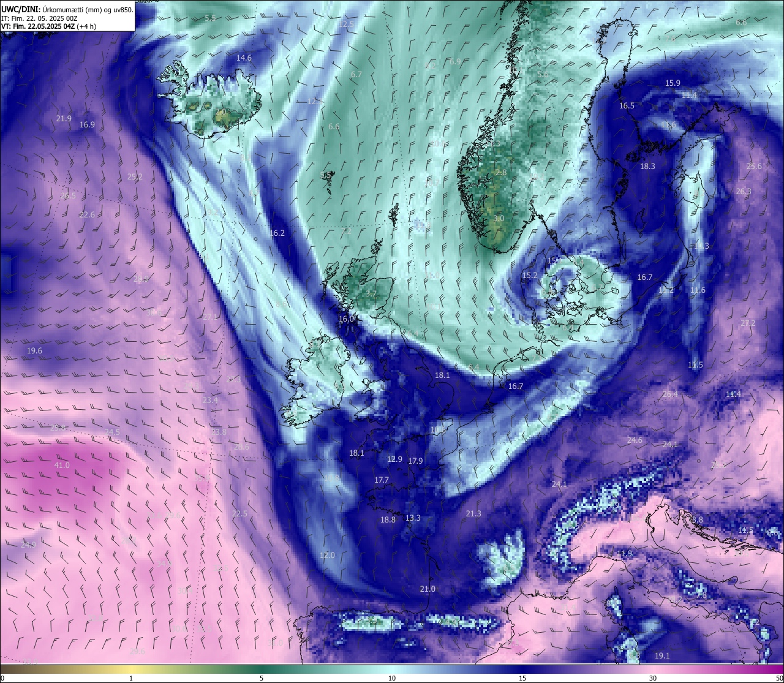
Task: Click the 19.1 value at the bottom right
Action: pos(662,656)
